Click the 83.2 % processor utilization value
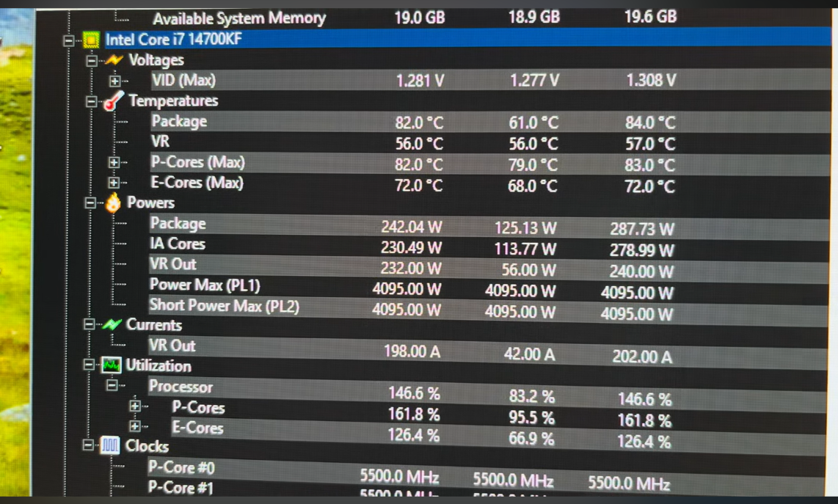This screenshot has height=504, width=838. coord(532,396)
